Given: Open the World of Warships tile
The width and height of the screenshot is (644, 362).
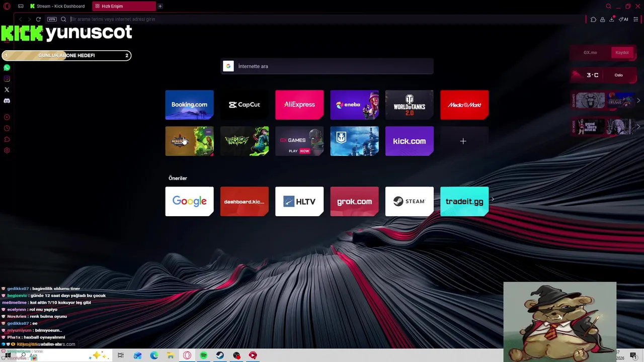Looking at the screenshot, I should click(x=354, y=141).
